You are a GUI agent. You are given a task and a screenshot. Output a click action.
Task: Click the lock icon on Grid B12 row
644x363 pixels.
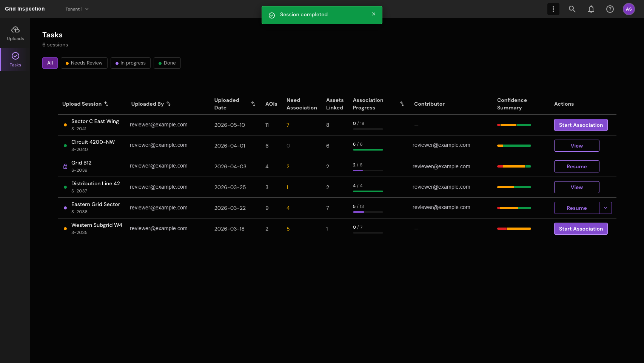(x=65, y=166)
